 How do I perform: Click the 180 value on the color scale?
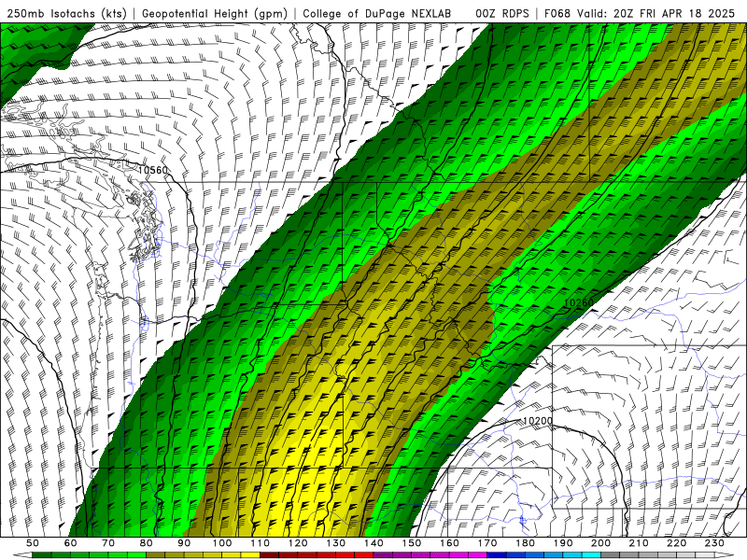pos(525,543)
